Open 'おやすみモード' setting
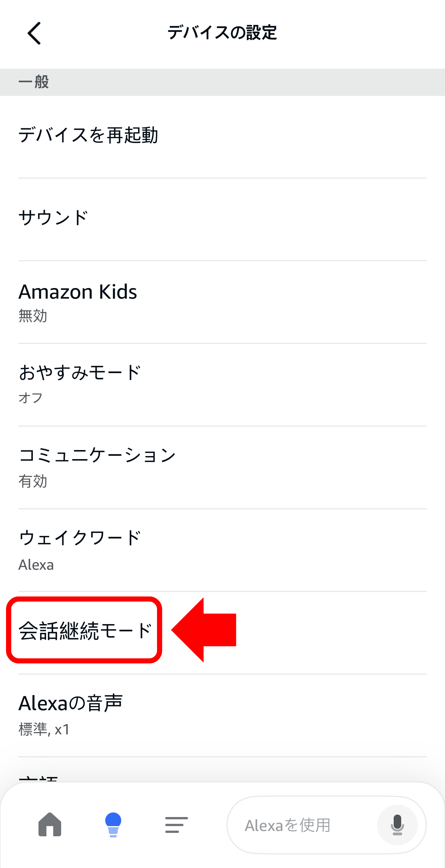The height and width of the screenshot is (868, 445). pos(80,373)
